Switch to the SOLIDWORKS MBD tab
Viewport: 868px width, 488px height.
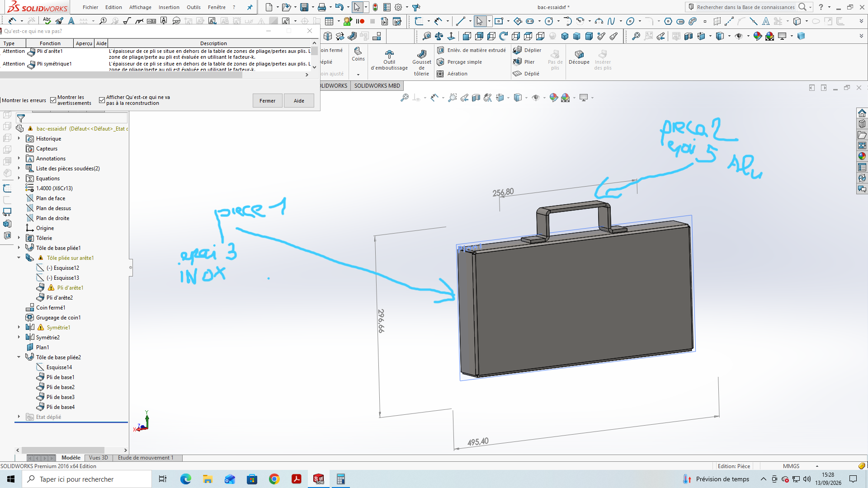click(377, 85)
